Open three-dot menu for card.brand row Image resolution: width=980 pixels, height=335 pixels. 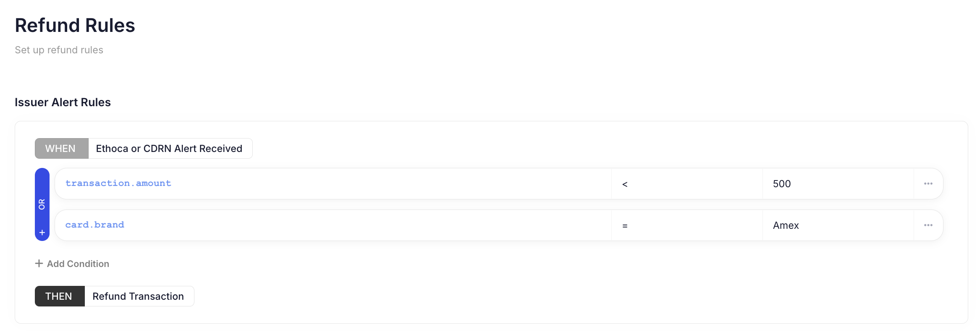[928, 225]
